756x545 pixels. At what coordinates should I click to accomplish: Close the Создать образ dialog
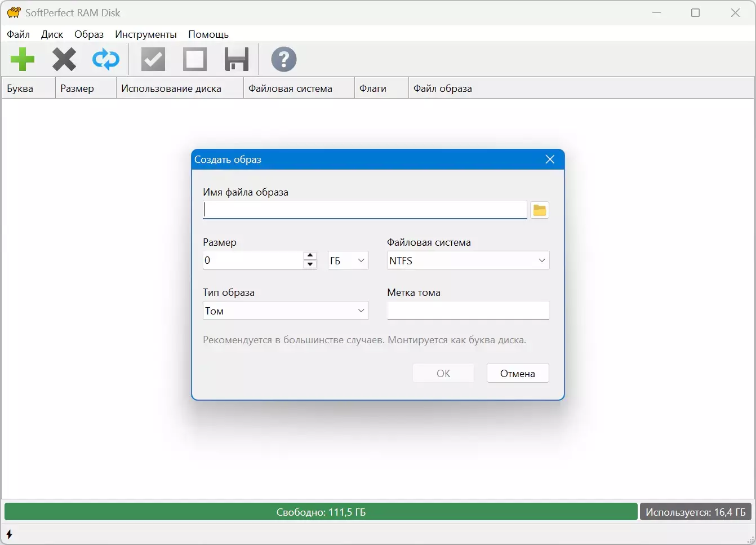click(x=550, y=159)
